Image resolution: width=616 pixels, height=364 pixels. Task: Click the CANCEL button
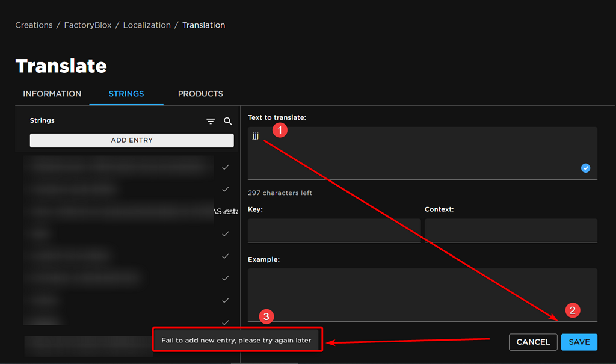(532, 342)
